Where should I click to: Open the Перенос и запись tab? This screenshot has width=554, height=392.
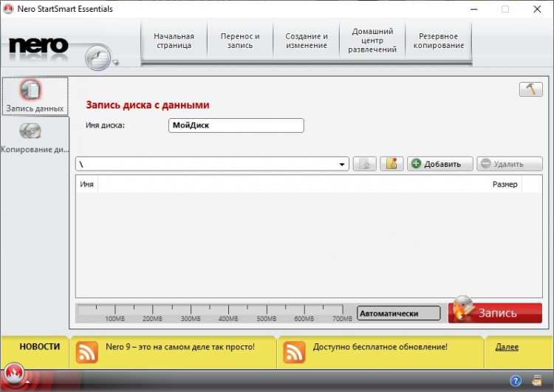(x=240, y=41)
